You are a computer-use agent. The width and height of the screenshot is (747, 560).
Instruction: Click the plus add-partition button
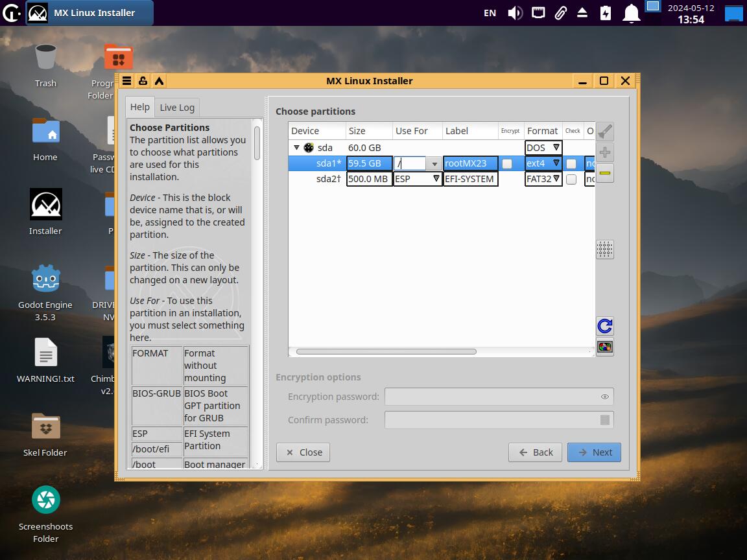(x=604, y=152)
